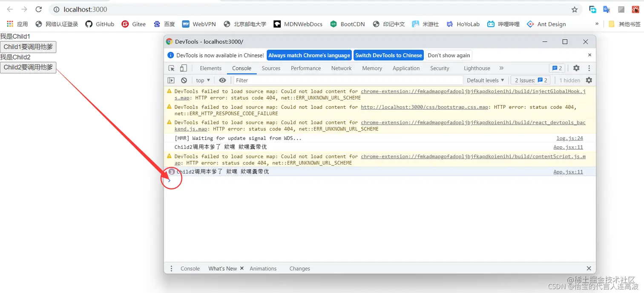Open the top context dropdown
The width and height of the screenshot is (644, 293).
[x=203, y=80]
